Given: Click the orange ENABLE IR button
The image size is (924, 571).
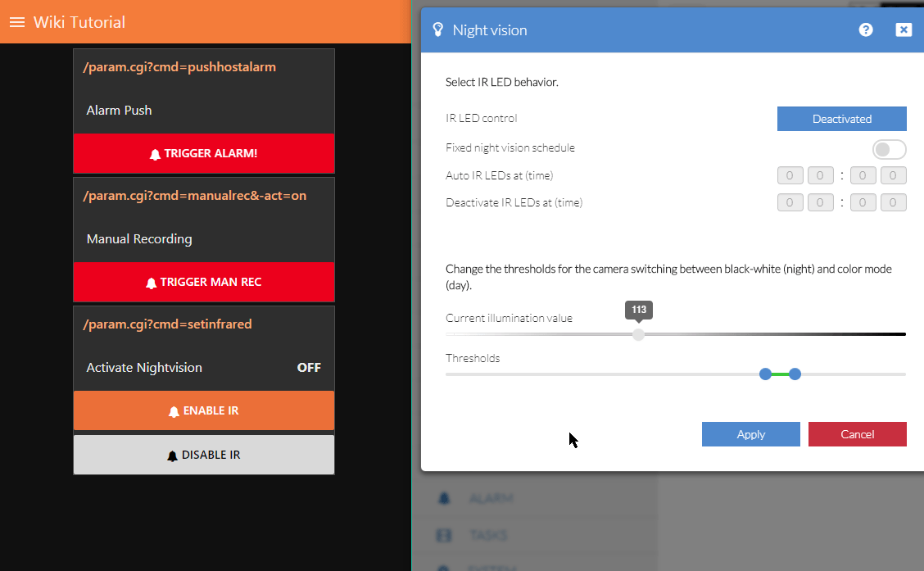Looking at the screenshot, I should pos(204,410).
